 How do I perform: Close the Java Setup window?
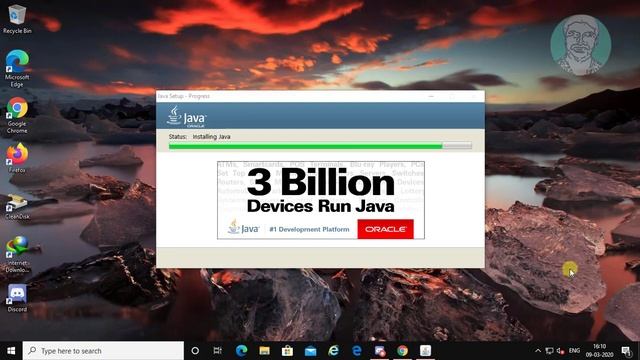[474, 96]
